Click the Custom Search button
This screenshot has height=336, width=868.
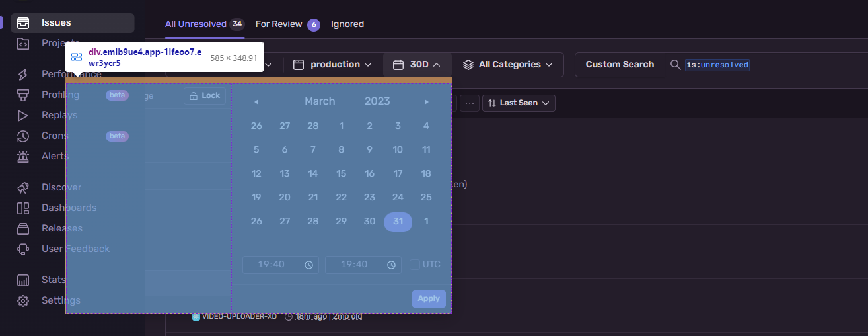pos(620,65)
